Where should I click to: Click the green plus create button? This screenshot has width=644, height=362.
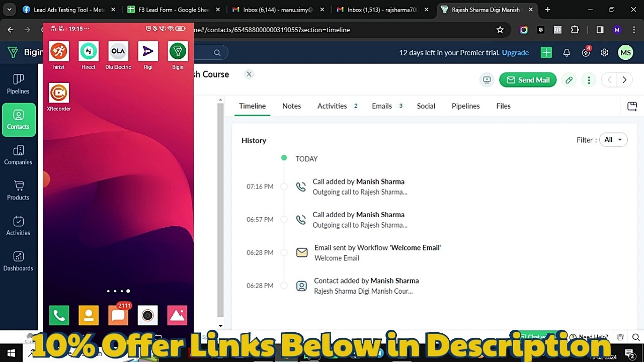click(546, 52)
